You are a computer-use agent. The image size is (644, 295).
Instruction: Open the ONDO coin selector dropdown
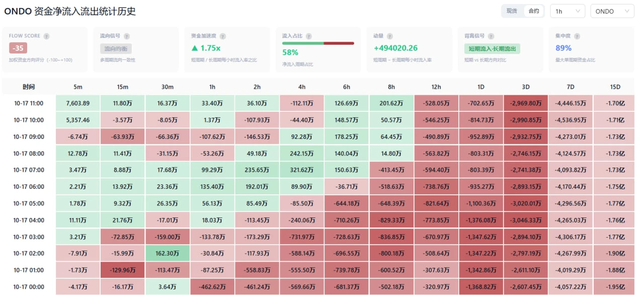(612, 11)
